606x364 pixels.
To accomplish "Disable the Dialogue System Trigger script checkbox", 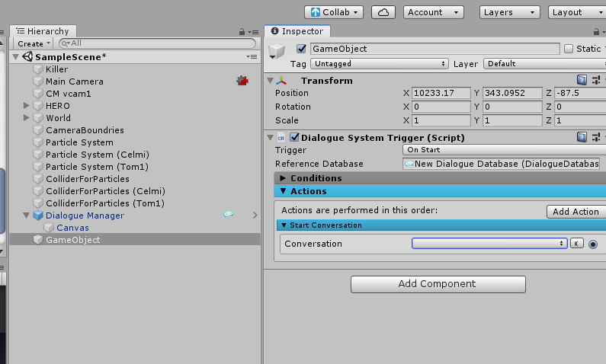I will [294, 137].
